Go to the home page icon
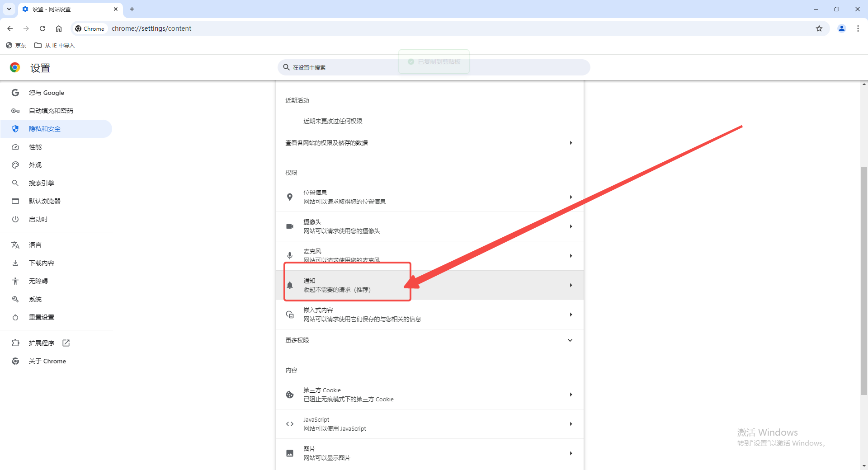 59,28
